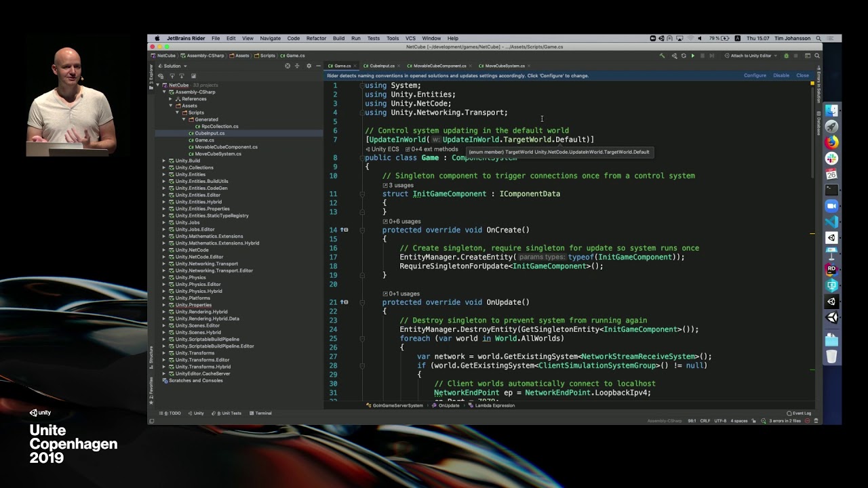Open Launchpad rocket icon in Dock
Image resolution: width=868 pixels, height=488 pixels.
[x=831, y=127]
